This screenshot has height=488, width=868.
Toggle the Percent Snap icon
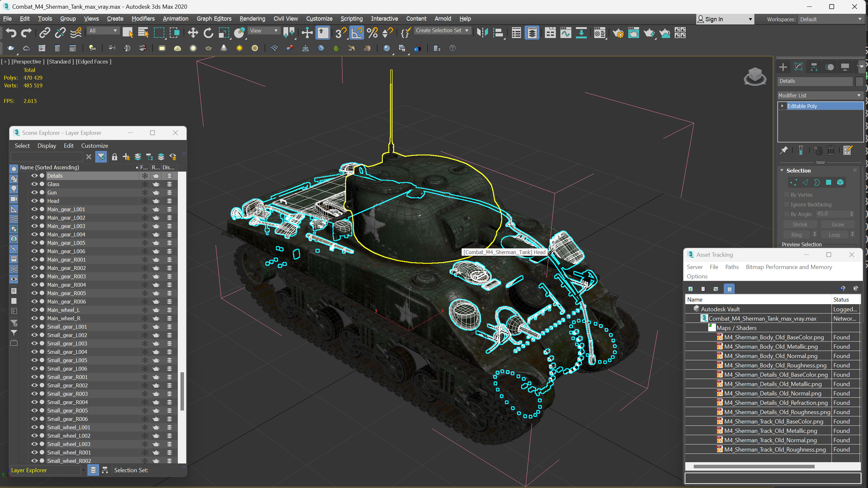click(372, 33)
